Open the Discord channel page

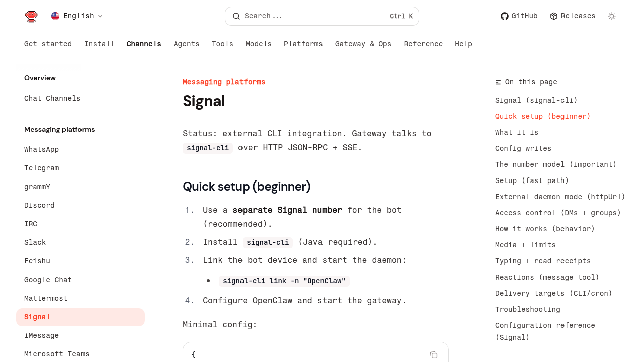[39, 205]
